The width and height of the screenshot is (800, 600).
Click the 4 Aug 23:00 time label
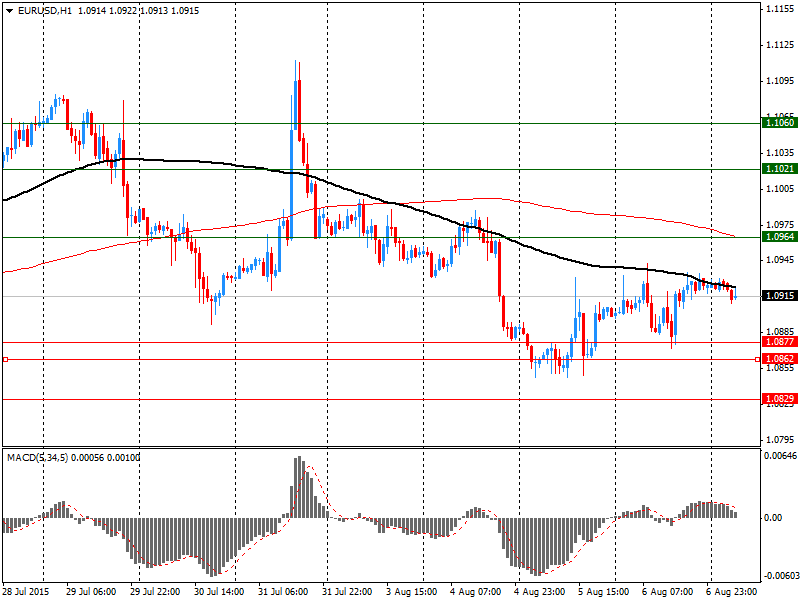click(540, 592)
